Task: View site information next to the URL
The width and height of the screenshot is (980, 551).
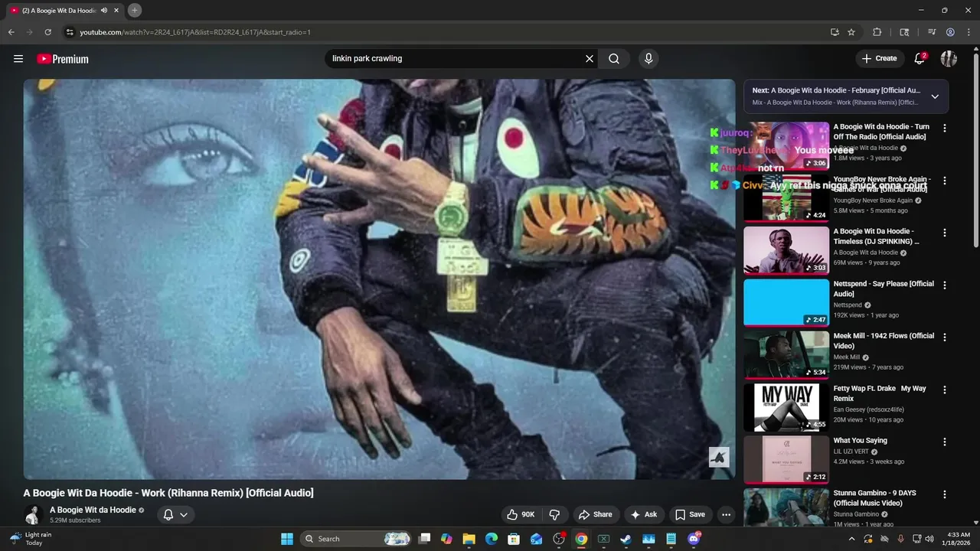Action: point(70,32)
